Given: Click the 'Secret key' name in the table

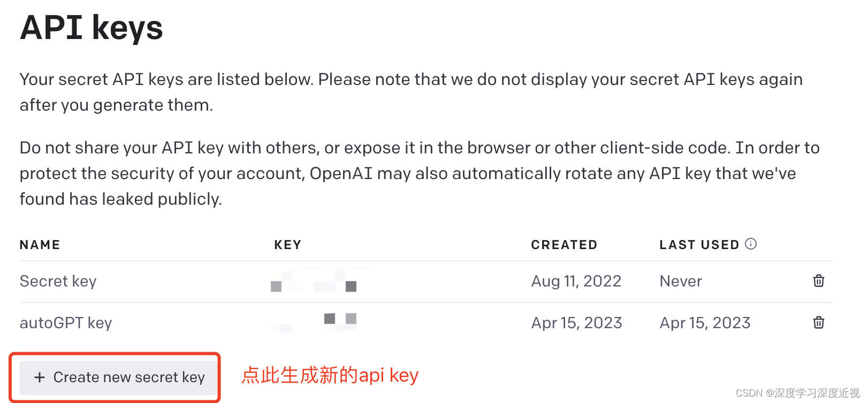Looking at the screenshot, I should coord(58,281).
